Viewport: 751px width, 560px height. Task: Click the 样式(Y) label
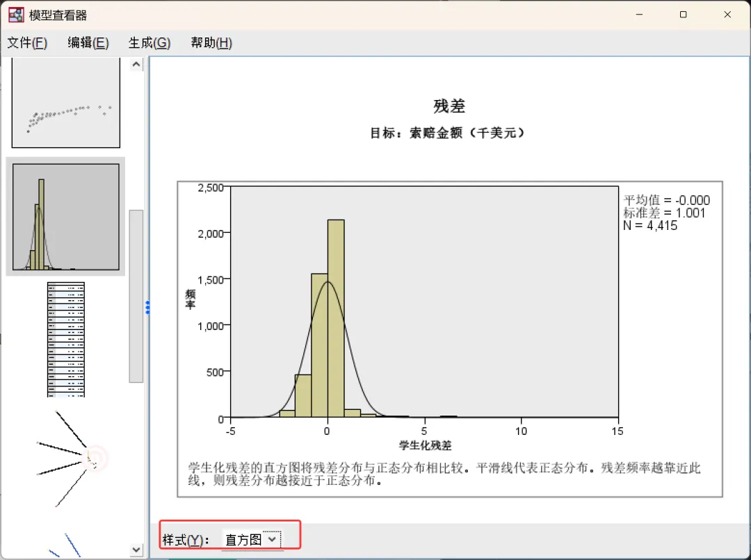click(186, 540)
